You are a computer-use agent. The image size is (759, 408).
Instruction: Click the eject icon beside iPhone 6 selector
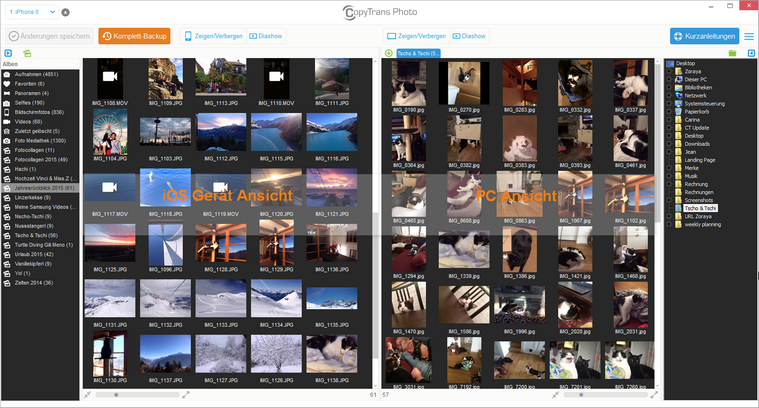pyautogui.click(x=65, y=12)
